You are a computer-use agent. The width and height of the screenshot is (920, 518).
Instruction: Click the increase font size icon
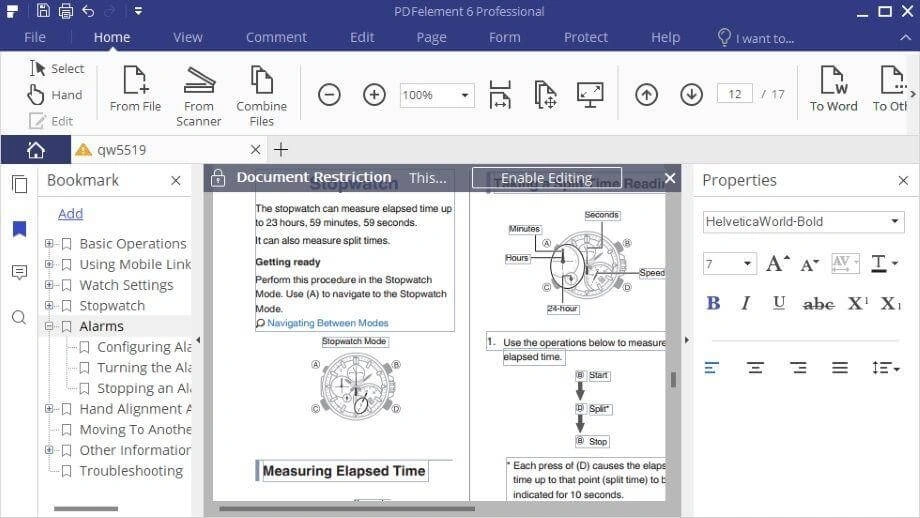click(x=777, y=263)
